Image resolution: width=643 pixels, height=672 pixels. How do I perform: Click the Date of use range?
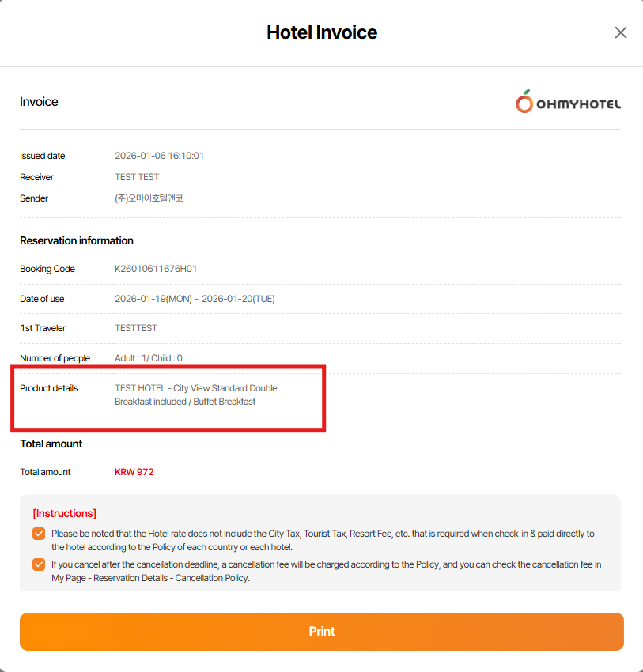coord(195,299)
